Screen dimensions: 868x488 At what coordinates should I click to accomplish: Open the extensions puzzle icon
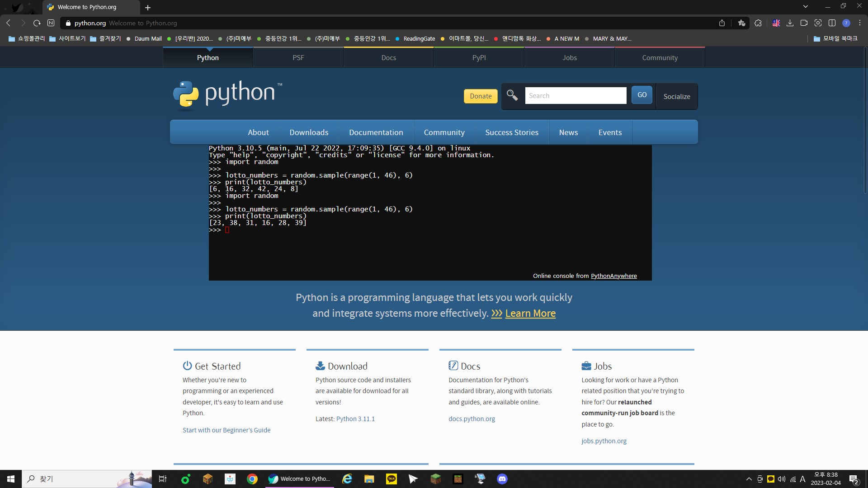click(758, 23)
